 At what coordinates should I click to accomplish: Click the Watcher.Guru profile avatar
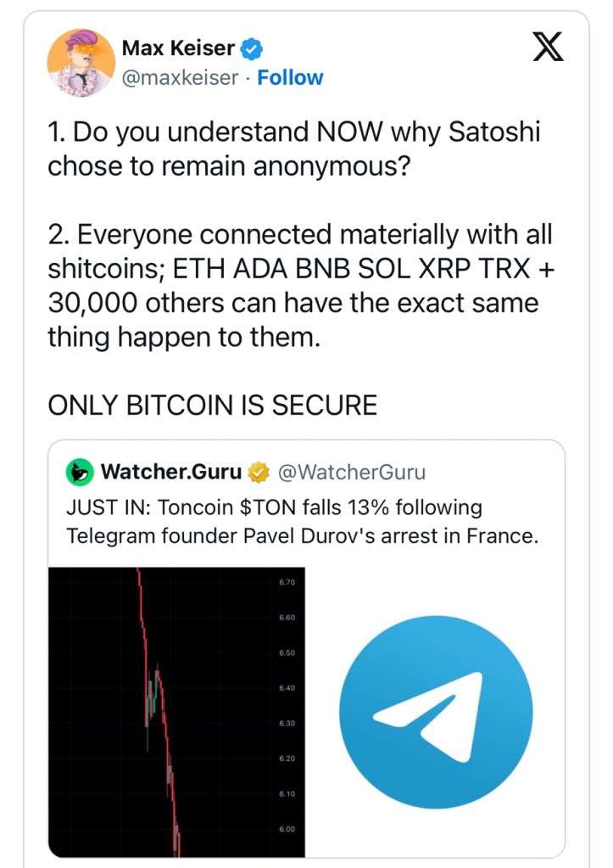(x=81, y=472)
